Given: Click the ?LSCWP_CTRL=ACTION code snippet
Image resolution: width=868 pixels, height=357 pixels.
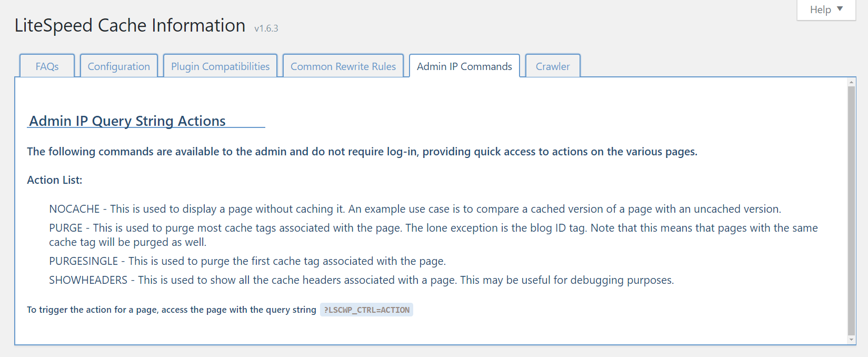Looking at the screenshot, I should click(366, 310).
